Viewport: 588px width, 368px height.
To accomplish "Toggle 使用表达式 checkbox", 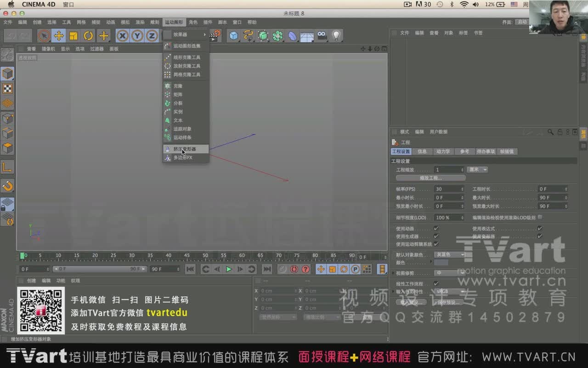I will point(540,229).
